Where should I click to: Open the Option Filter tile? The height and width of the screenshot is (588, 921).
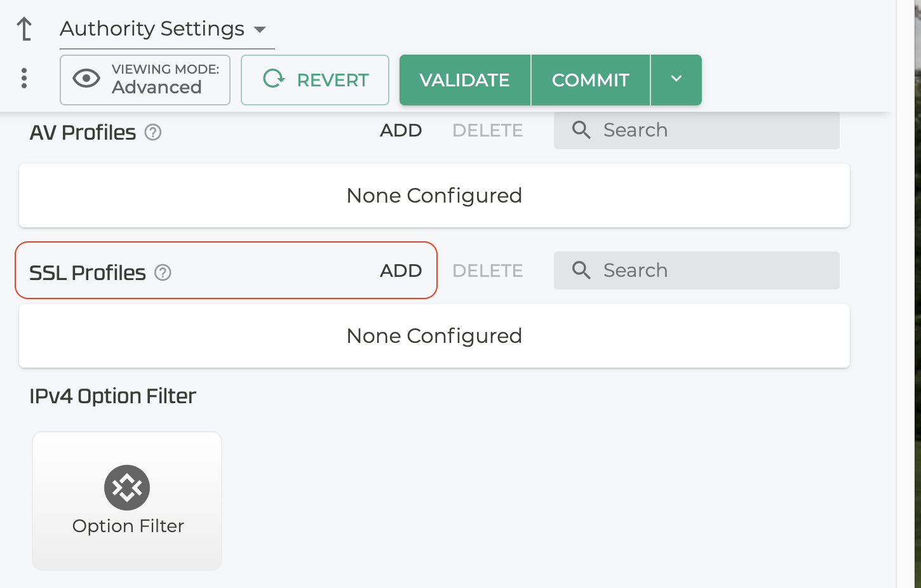tap(127, 501)
